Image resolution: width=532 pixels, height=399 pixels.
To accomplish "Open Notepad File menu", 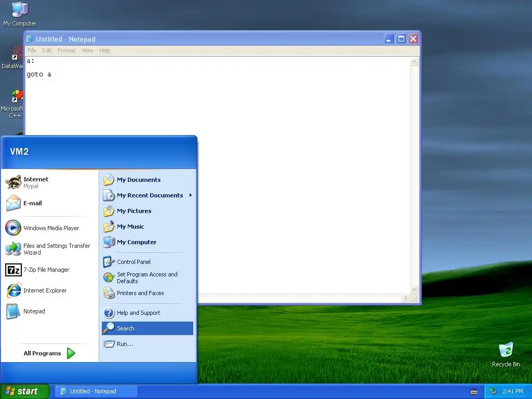I will pyautogui.click(x=32, y=50).
